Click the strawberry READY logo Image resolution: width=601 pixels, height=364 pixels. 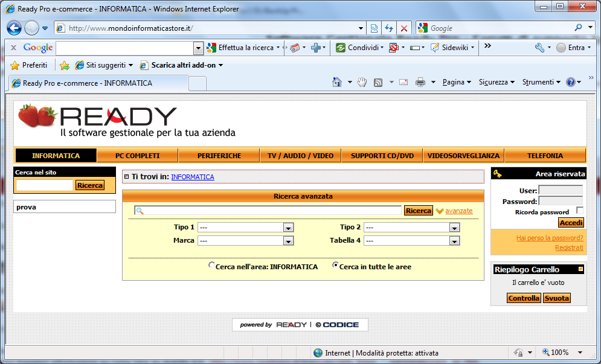[x=127, y=120]
